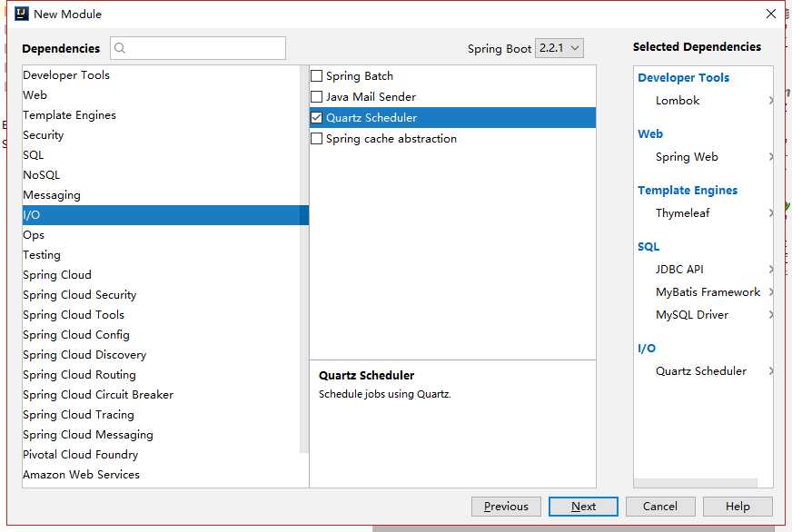
Task: Remove Lombok with its X icon
Action: pyautogui.click(x=771, y=101)
